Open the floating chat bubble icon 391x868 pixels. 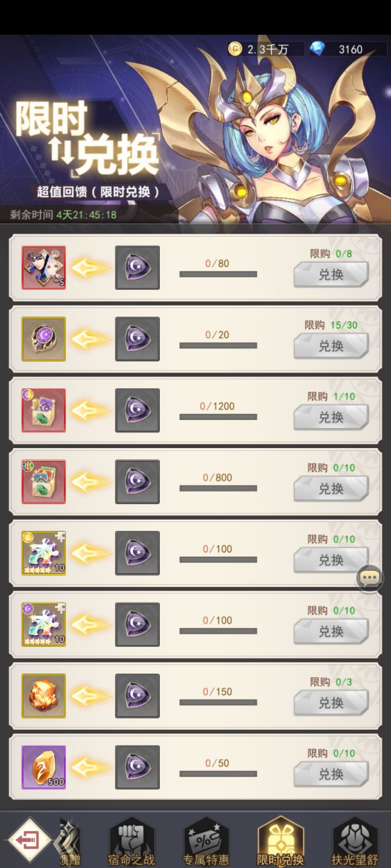pyautogui.click(x=370, y=578)
